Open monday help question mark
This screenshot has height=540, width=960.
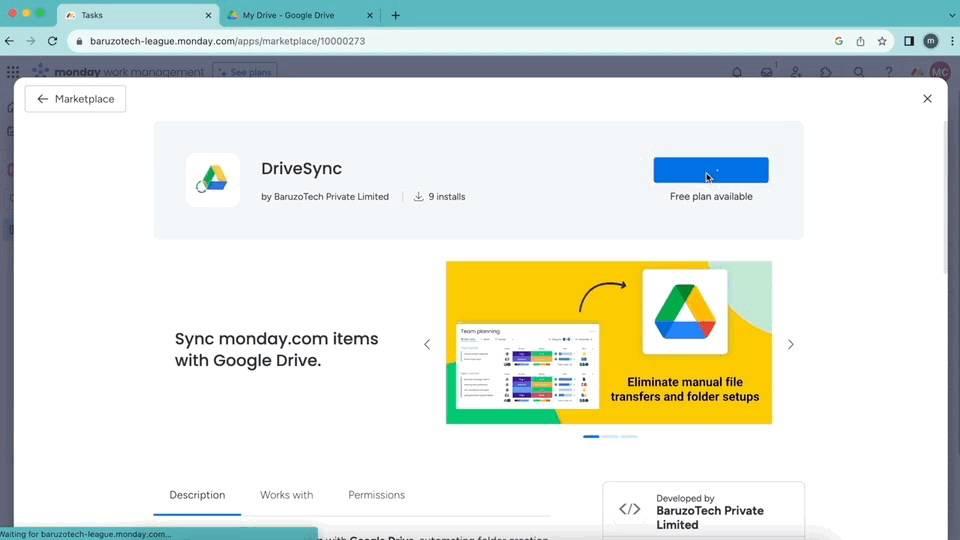888,72
